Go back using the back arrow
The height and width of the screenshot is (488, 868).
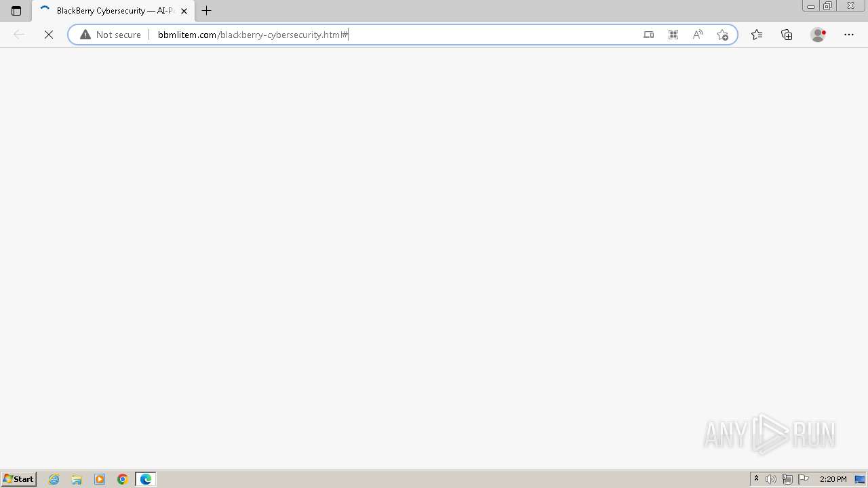point(19,35)
